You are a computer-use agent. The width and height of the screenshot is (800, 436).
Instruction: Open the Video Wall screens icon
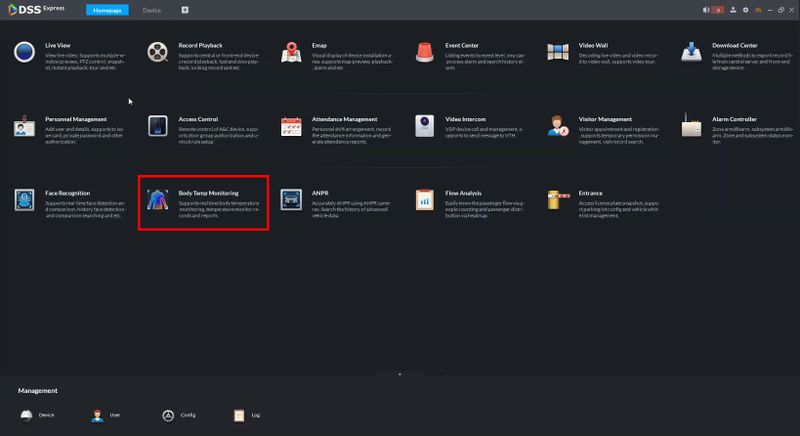(x=558, y=52)
